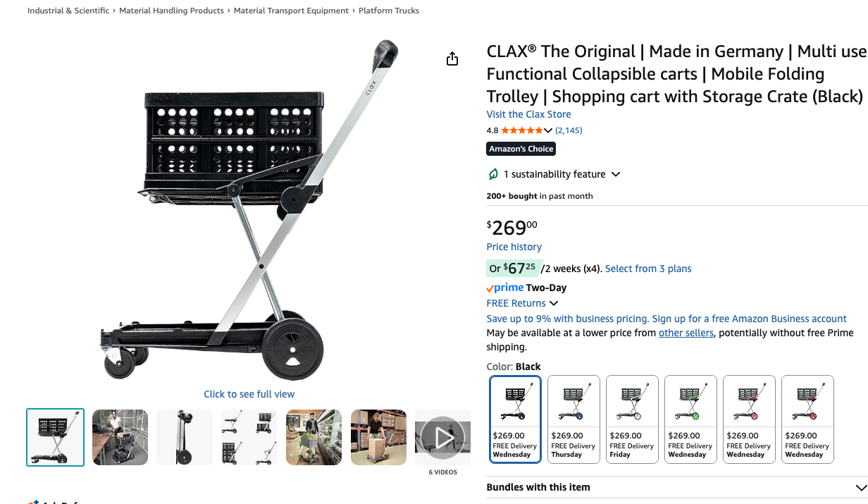Open the star rating popover chevron

click(548, 130)
